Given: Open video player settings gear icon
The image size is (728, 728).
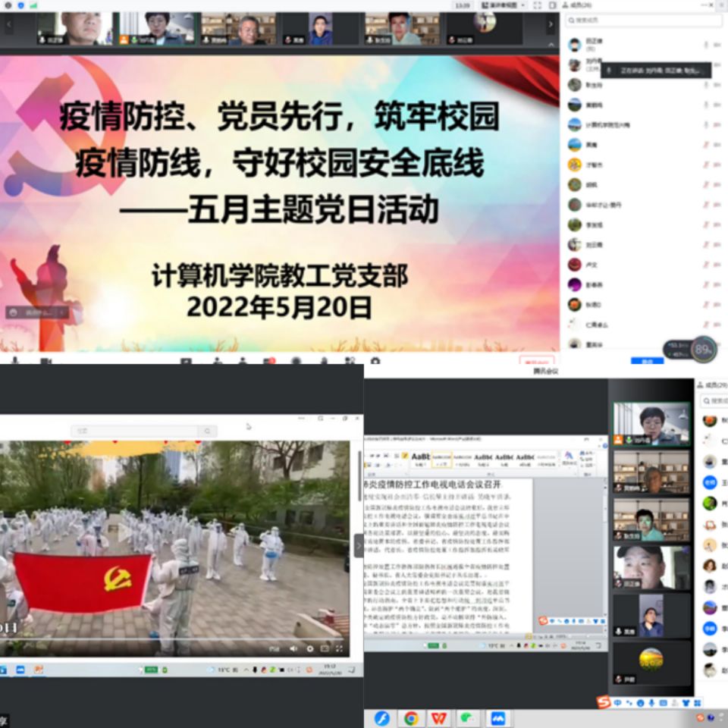Looking at the screenshot, I should click(x=309, y=648).
